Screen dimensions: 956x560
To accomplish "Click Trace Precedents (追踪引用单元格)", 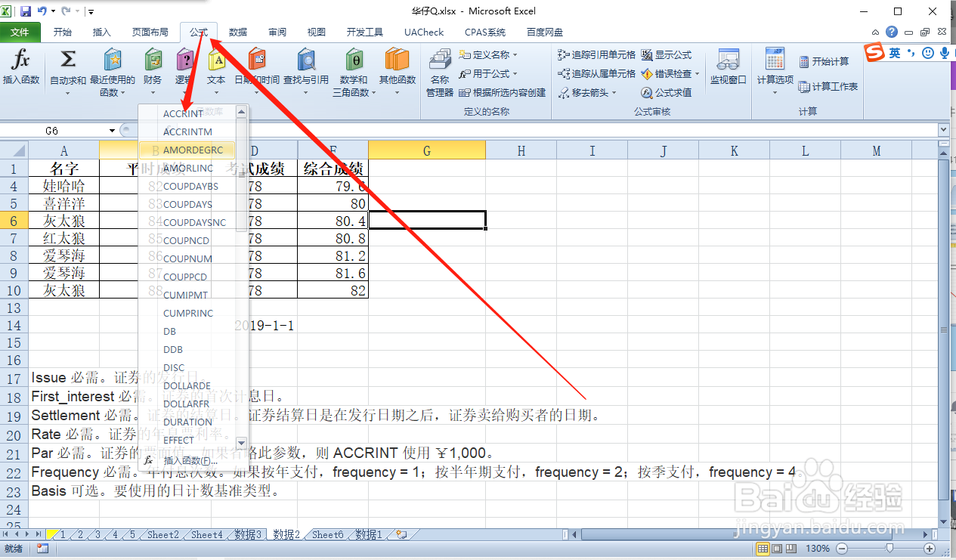I will 597,55.
